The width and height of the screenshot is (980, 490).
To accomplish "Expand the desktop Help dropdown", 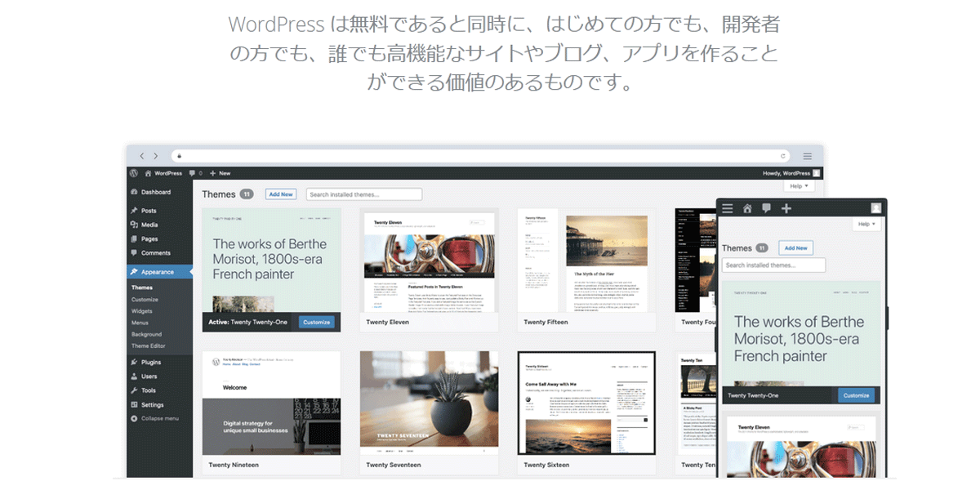I will pyautogui.click(x=799, y=186).
